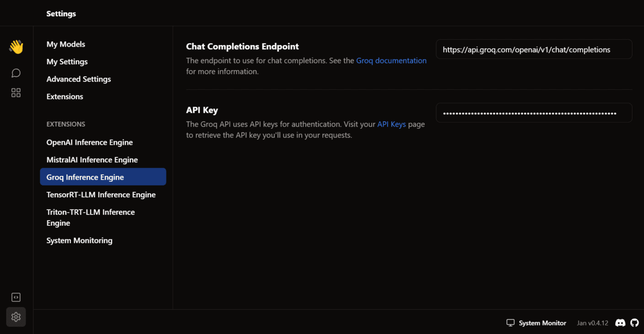The height and width of the screenshot is (334, 644).
Task: Click the Chat Completions Endpoint field
Action: (x=533, y=49)
